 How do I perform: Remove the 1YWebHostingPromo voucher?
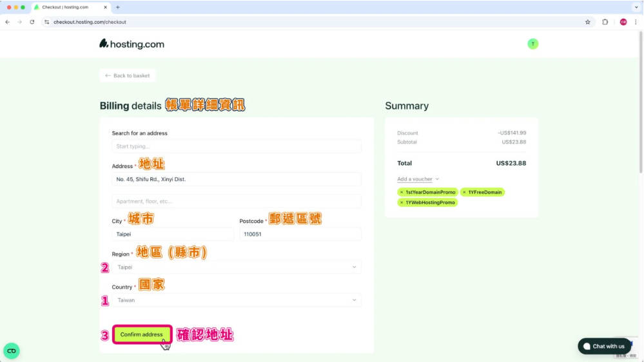(402, 202)
